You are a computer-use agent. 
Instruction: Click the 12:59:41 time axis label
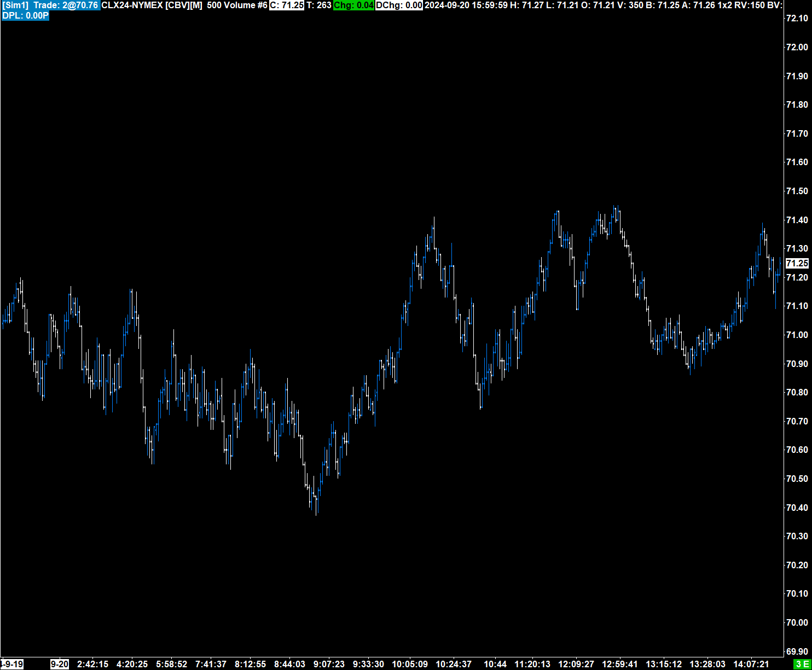tap(620, 664)
